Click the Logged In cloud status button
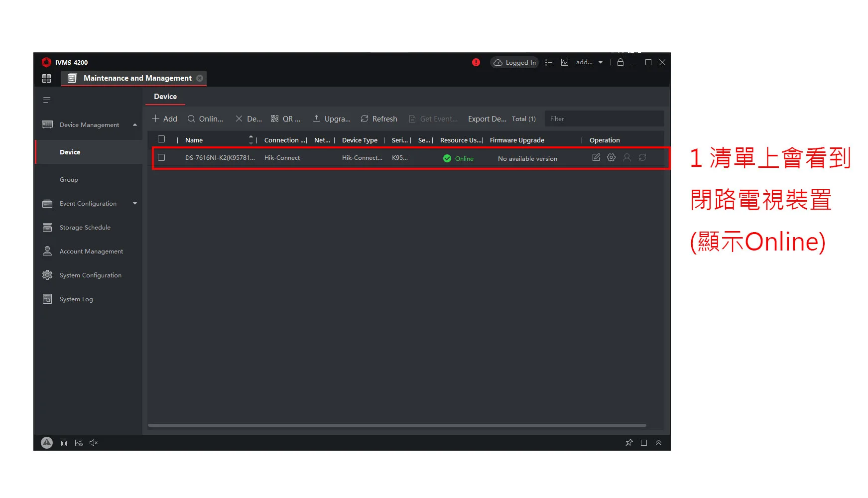 pyautogui.click(x=514, y=62)
